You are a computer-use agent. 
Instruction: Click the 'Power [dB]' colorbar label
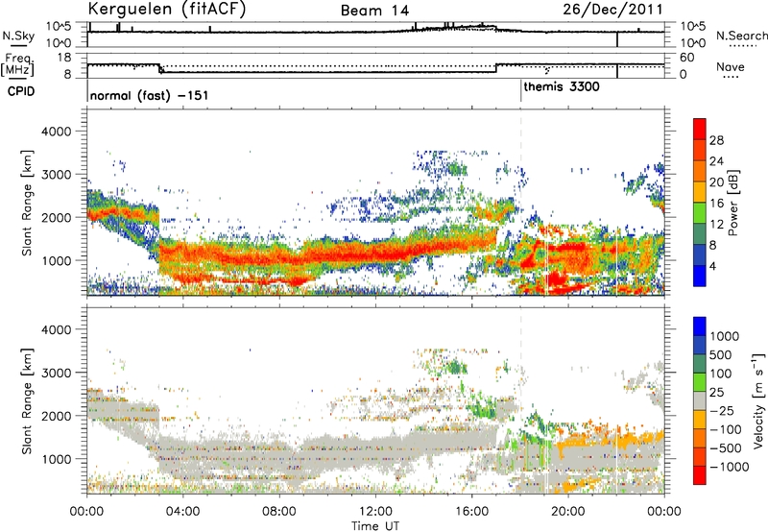click(732, 203)
